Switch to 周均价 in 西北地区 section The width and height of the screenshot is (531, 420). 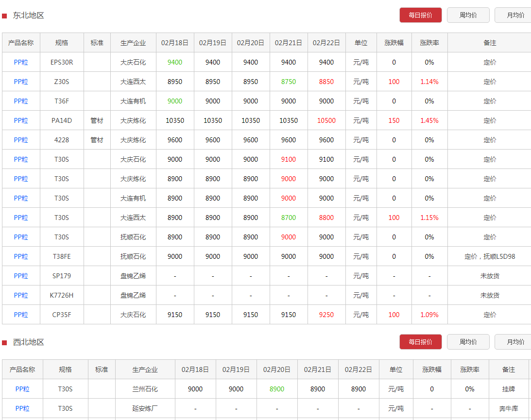(468, 342)
